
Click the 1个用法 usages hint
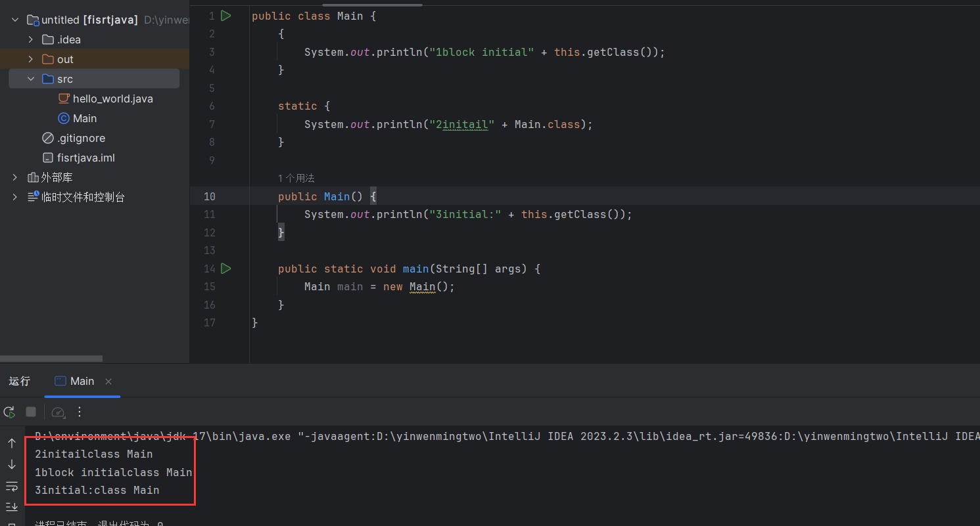pos(296,178)
